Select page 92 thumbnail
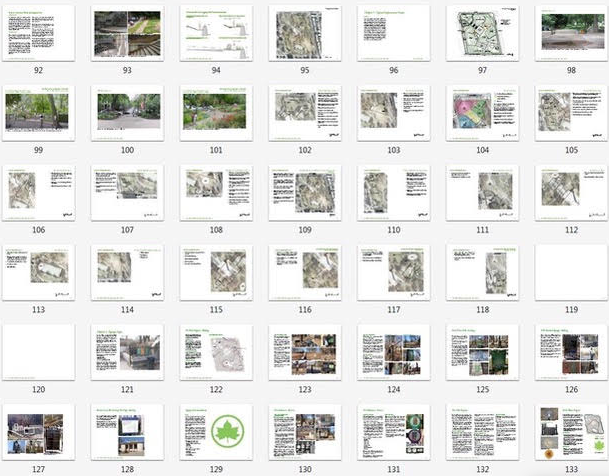 point(38,32)
